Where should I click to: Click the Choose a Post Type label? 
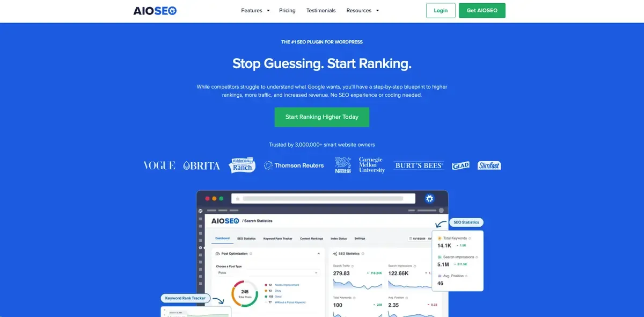point(229,266)
